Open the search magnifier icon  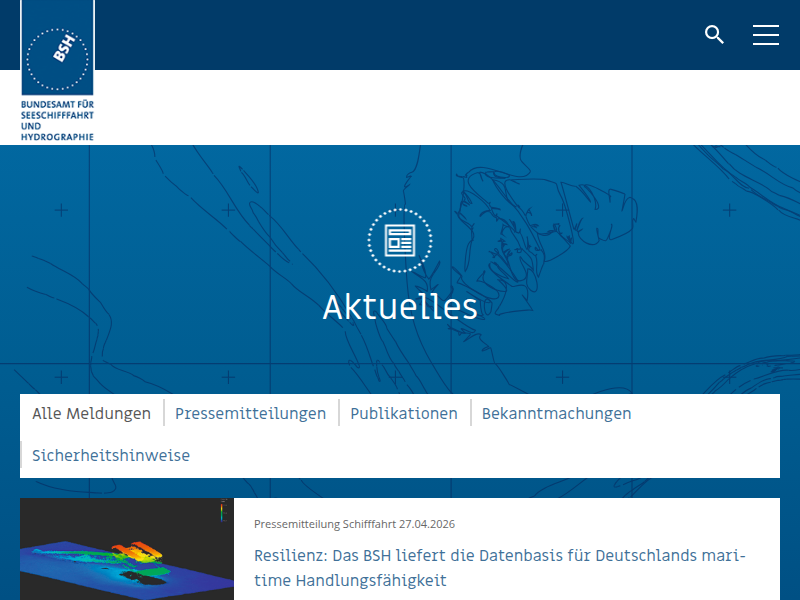714,35
